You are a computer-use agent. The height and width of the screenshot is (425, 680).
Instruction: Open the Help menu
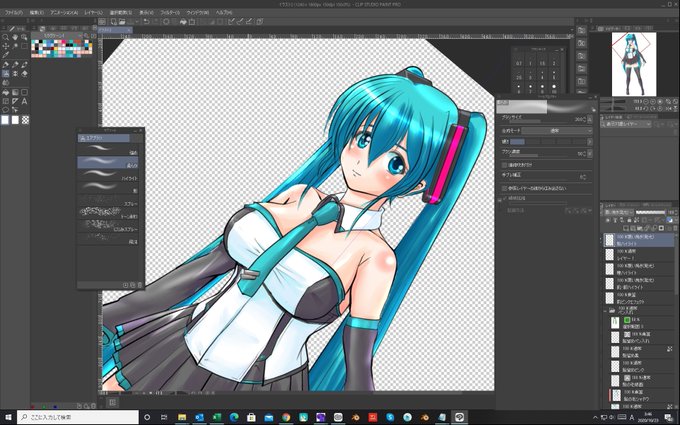coord(224,13)
